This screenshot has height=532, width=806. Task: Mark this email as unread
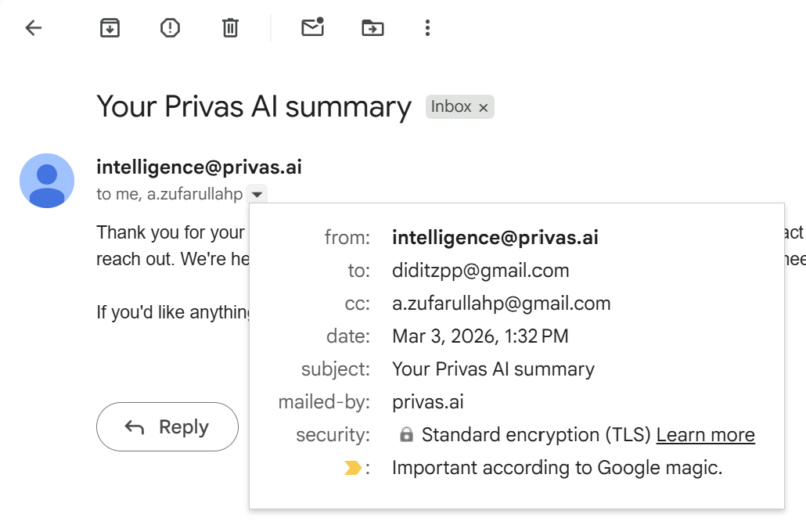[312, 28]
